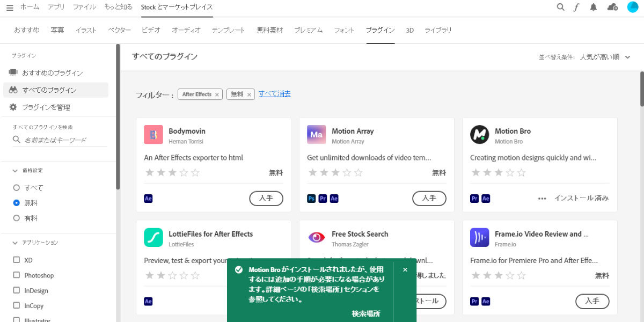Open the ファイル menu
The height and width of the screenshot is (322, 644).
click(x=84, y=7)
